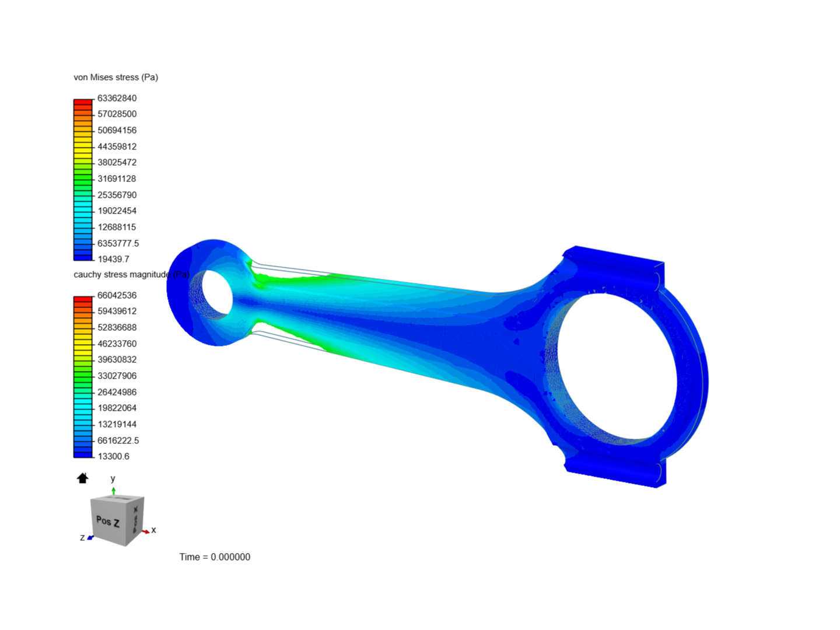Click the legend value 33027906

pos(117,376)
